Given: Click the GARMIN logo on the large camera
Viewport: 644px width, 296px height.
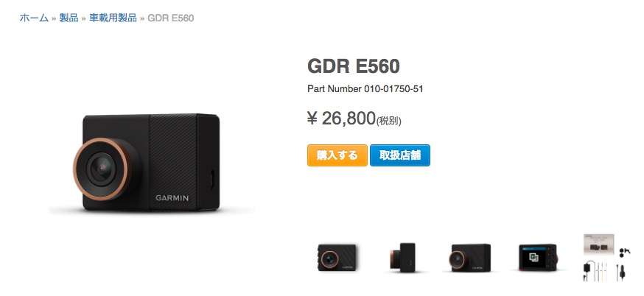Looking at the screenshot, I should (x=172, y=198).
